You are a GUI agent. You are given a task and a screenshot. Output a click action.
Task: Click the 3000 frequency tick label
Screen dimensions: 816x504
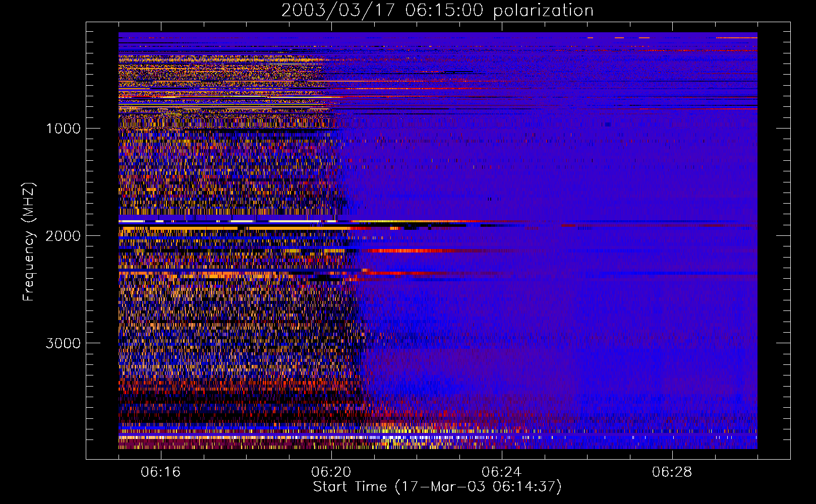tap(63, 343)
